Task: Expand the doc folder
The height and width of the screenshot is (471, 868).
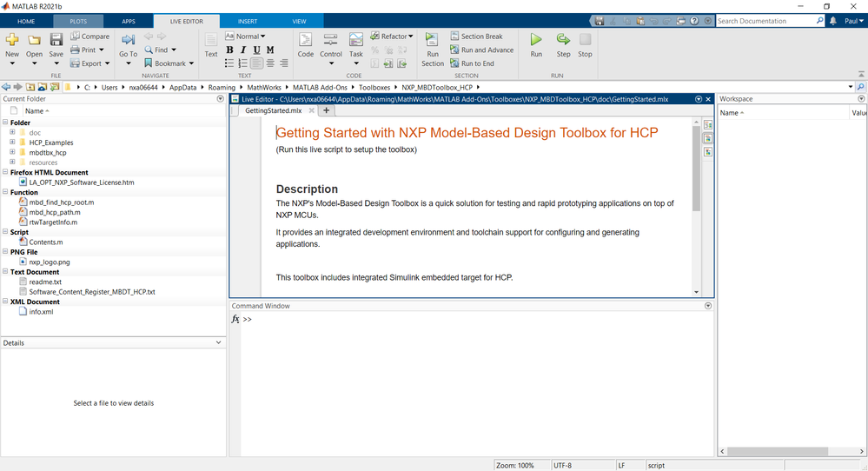Action: tap(12, 132)
